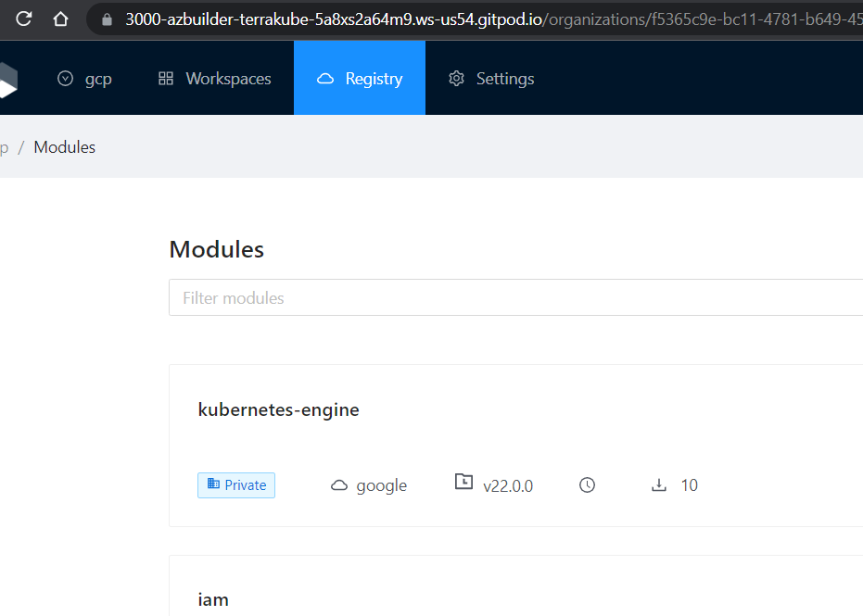Image resolution: width=863 pixels, height=616 pixels.
Task: Click the Modules breadcrumb
Action: click(65, 147)
